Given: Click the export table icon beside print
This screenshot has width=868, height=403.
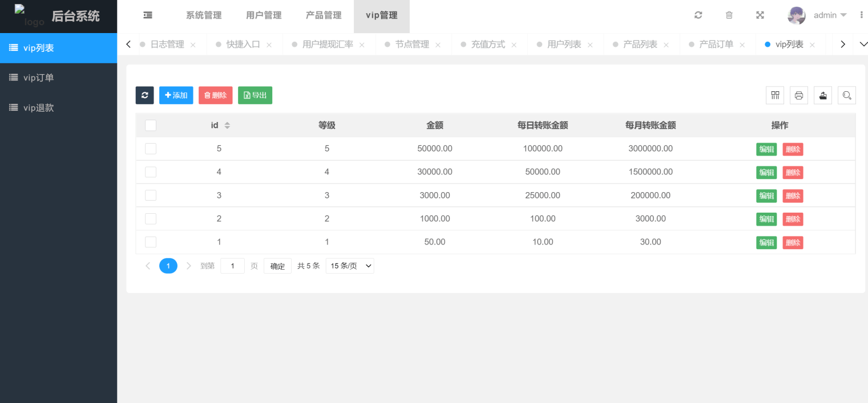Looking at the screenshot, I should click(x=823, y=95).
